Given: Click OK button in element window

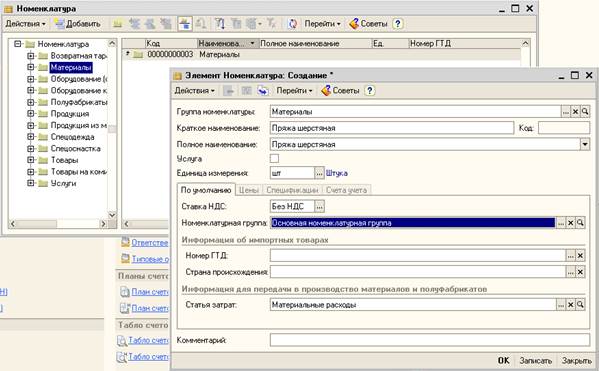Looking at the screenshot, I should [503, 360].
